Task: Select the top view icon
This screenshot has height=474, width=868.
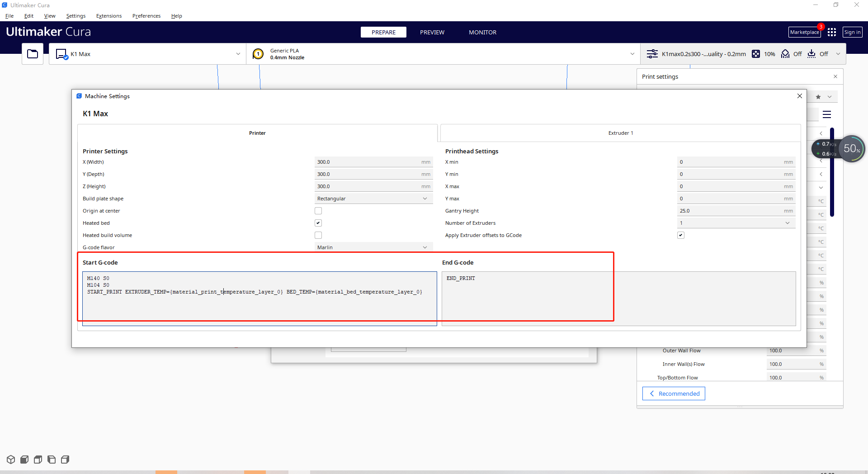Action: click(x=38, y=460)
